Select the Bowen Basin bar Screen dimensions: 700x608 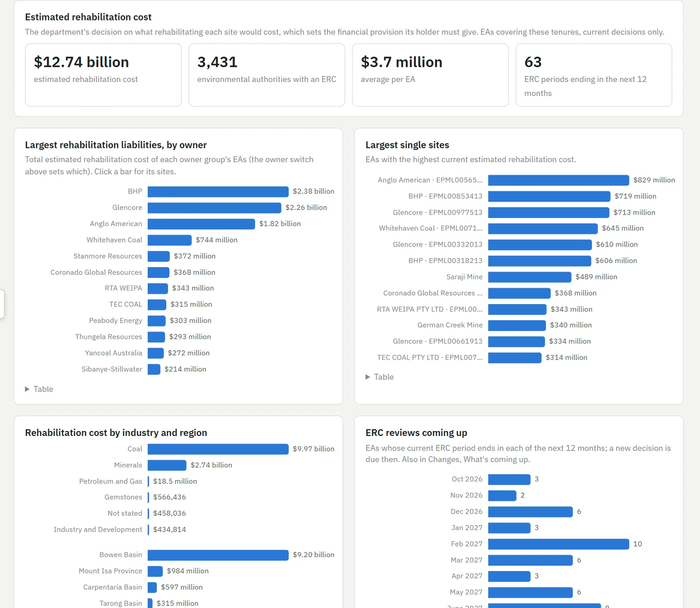pyautogui.click(x=218, y=555)
